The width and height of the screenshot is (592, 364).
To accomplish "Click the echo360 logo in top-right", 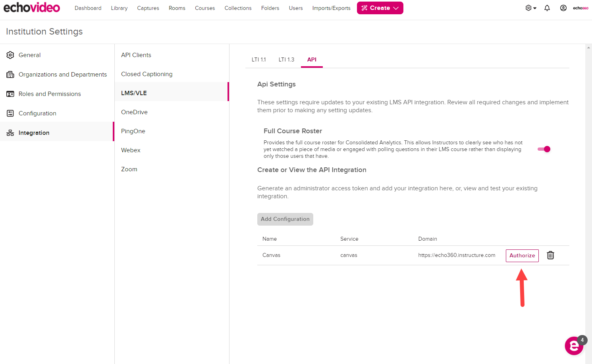I will tap(580, 8).
